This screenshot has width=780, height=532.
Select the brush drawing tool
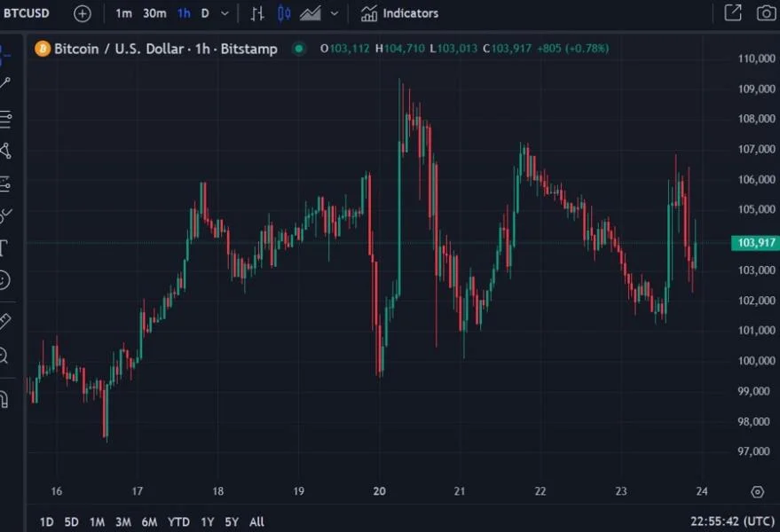click(5, 215)
